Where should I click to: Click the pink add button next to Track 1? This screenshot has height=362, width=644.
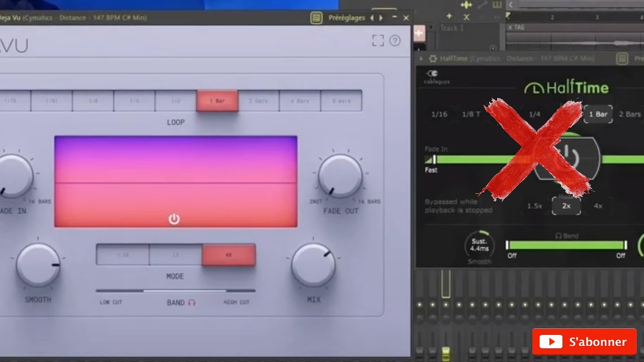pos(419,34)
